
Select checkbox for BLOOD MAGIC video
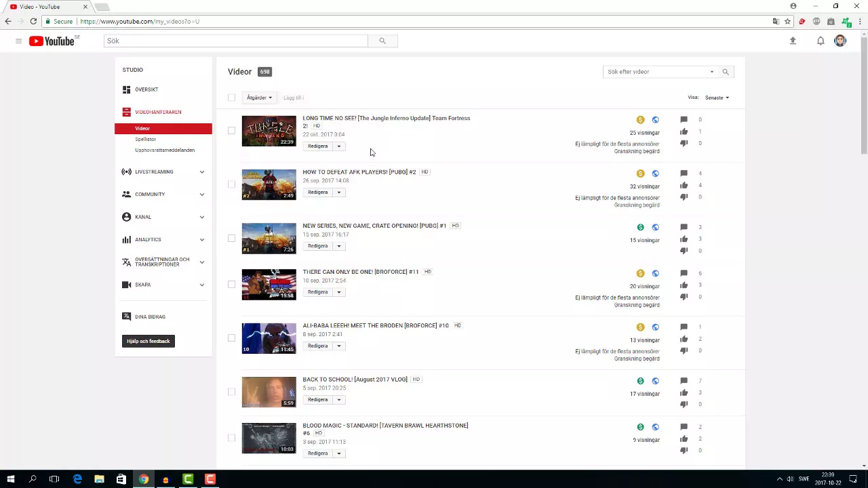coord(231,438)
